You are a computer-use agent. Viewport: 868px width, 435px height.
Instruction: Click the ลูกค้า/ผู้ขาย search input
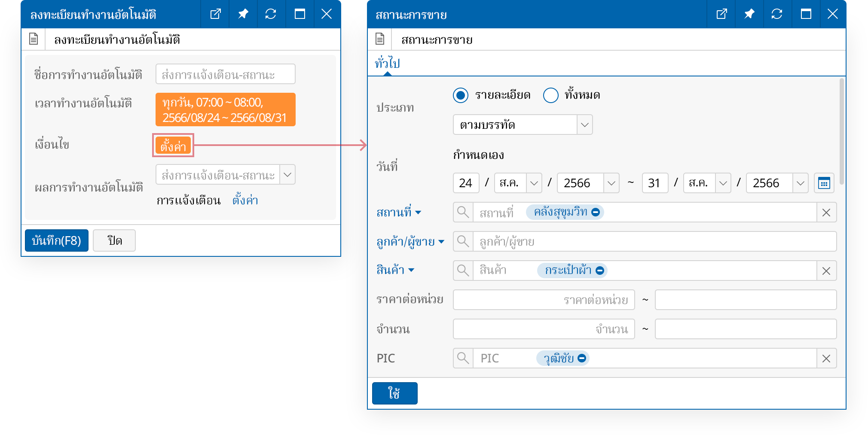654,241
